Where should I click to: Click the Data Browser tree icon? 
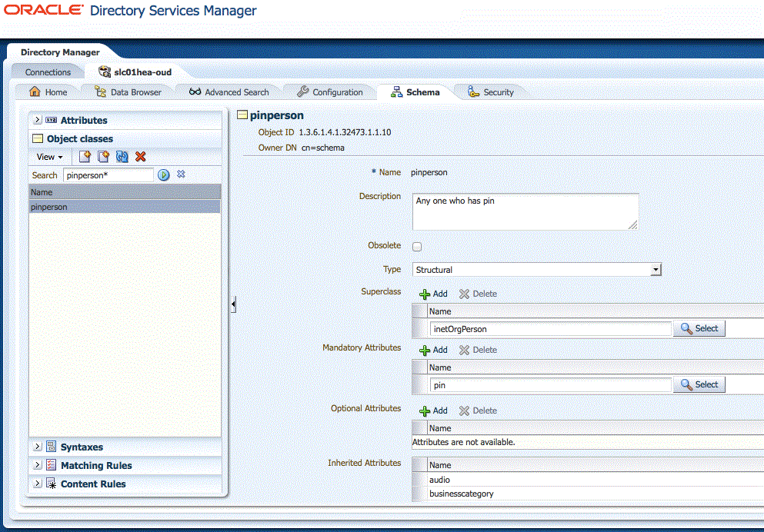click(100, 91)
